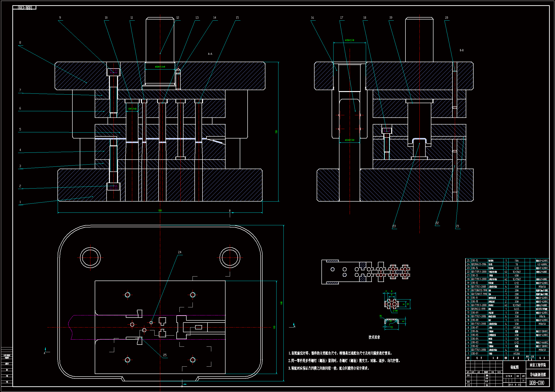Click the A-A section view label

[x=210, y=54]
